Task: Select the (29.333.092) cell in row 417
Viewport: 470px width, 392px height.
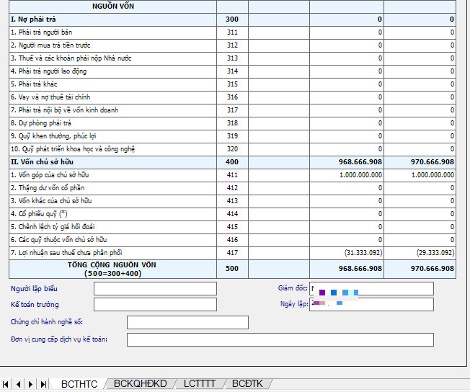Action: (419, 253)
